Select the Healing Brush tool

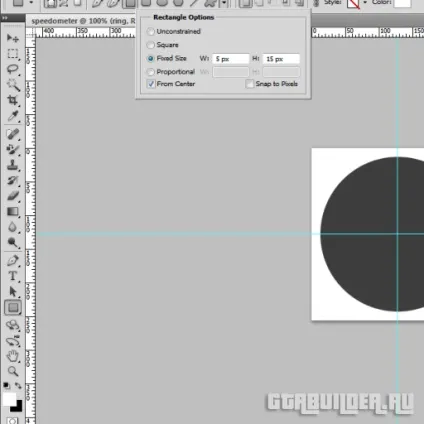13,134
